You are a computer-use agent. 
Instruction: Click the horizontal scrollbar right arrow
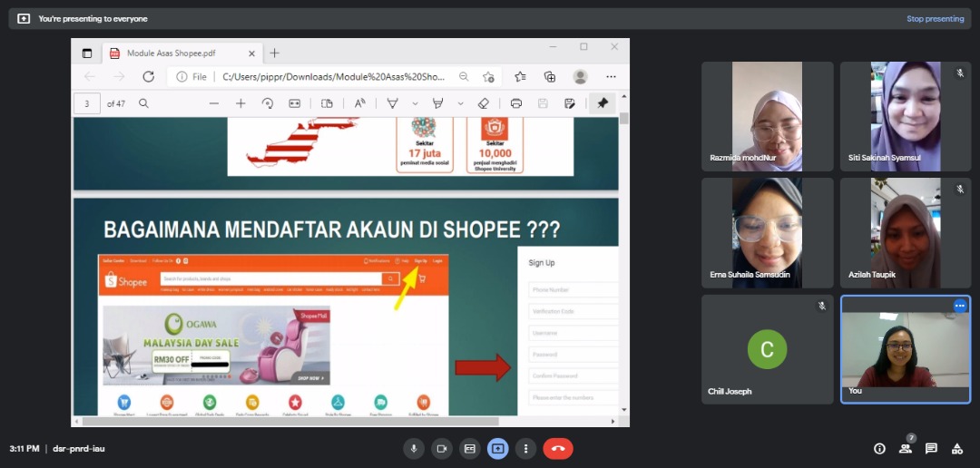click(612, 421)
